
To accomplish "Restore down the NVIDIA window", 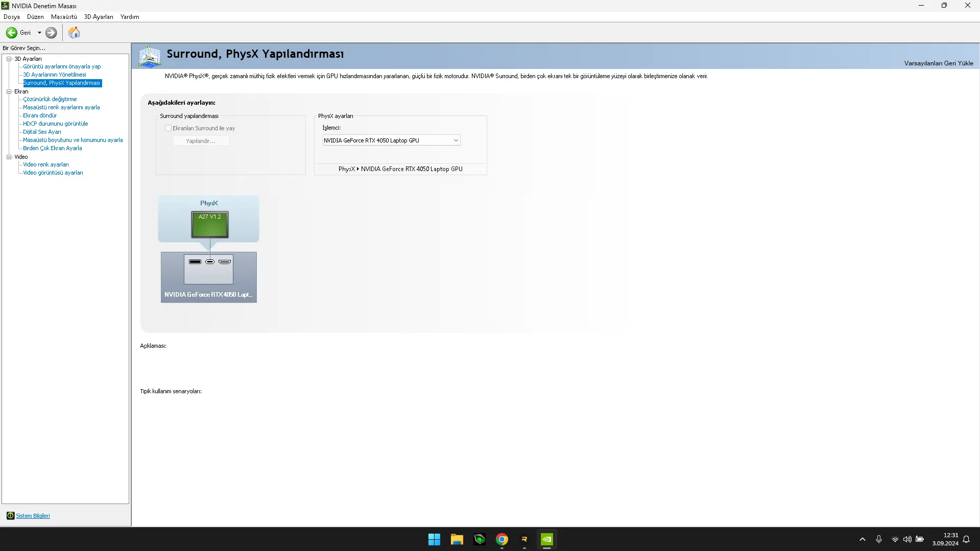I will (944, 6).
